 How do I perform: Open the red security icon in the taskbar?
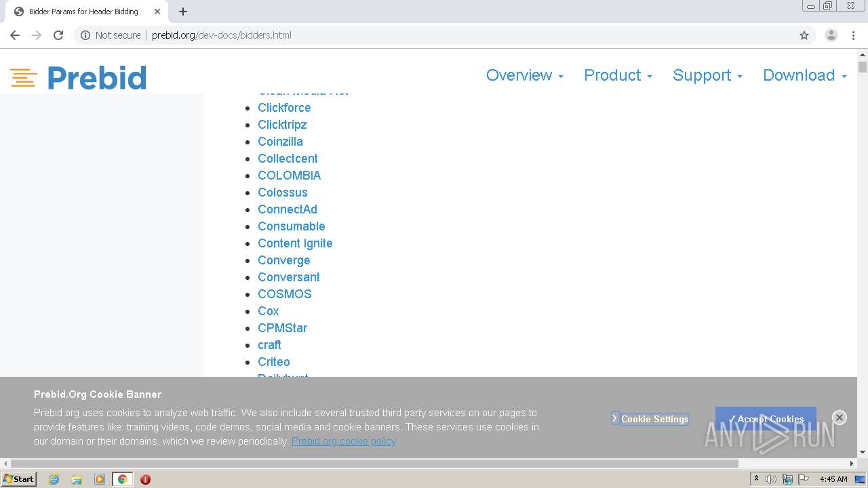(x=145, y=479)
